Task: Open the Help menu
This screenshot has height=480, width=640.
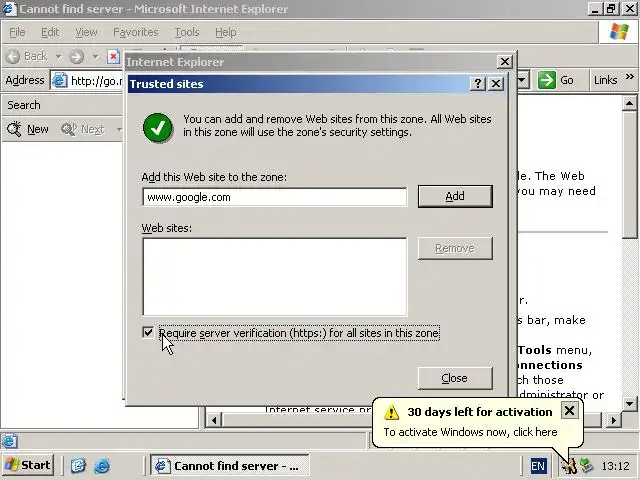Action: [x=225, y=32]
